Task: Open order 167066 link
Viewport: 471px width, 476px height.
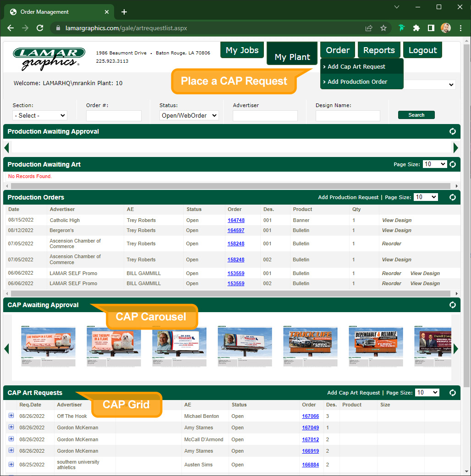Action: (310, 416)
